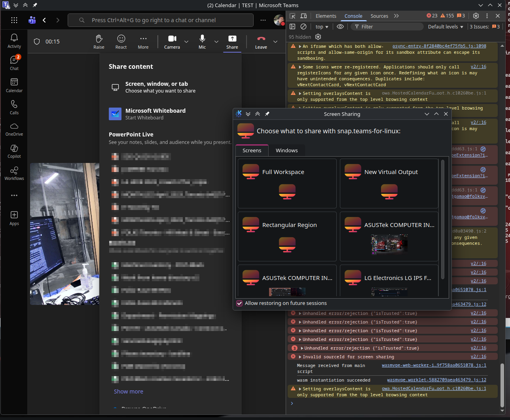The width and height of the screenshot is (510, 420).
Task: Uncheck Allow restoring on future sessions
Action: [x=239, y=303]
